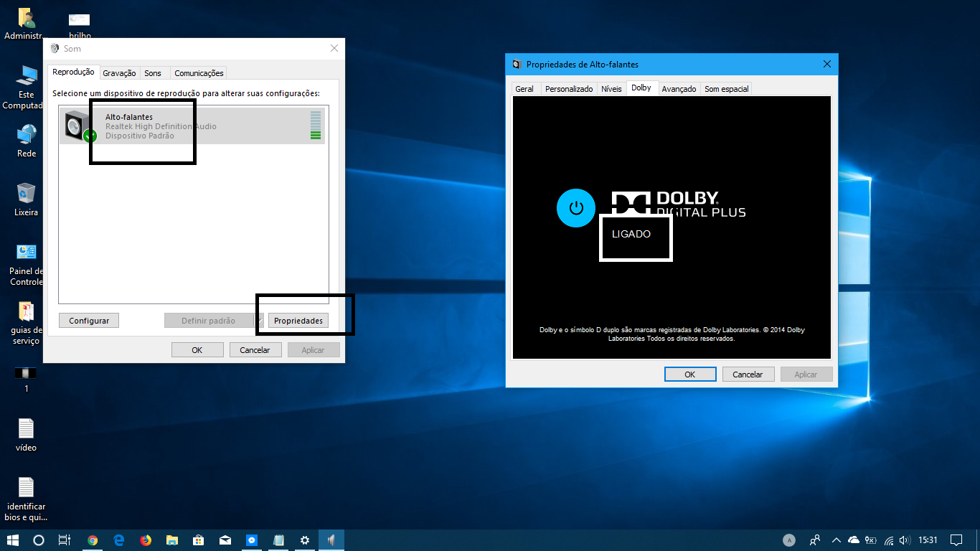Open the Lixeira recycle bin icon
The height and width of the screenshot is (551, 980).
tap(27, 194)
